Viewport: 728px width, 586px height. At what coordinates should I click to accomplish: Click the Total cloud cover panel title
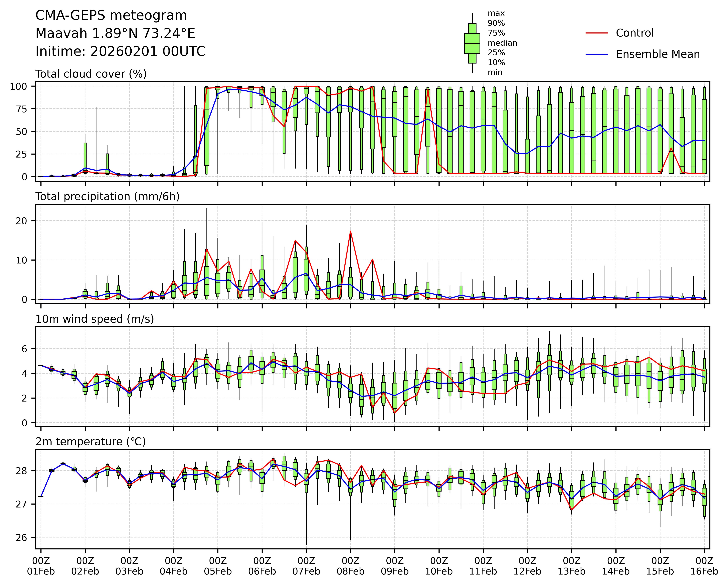(x=91, y=74)
